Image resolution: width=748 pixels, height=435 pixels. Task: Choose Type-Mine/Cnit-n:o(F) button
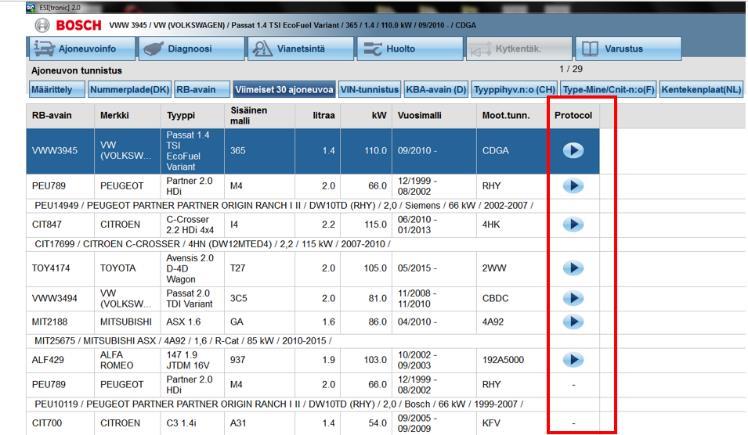click(x=608, y=89)
